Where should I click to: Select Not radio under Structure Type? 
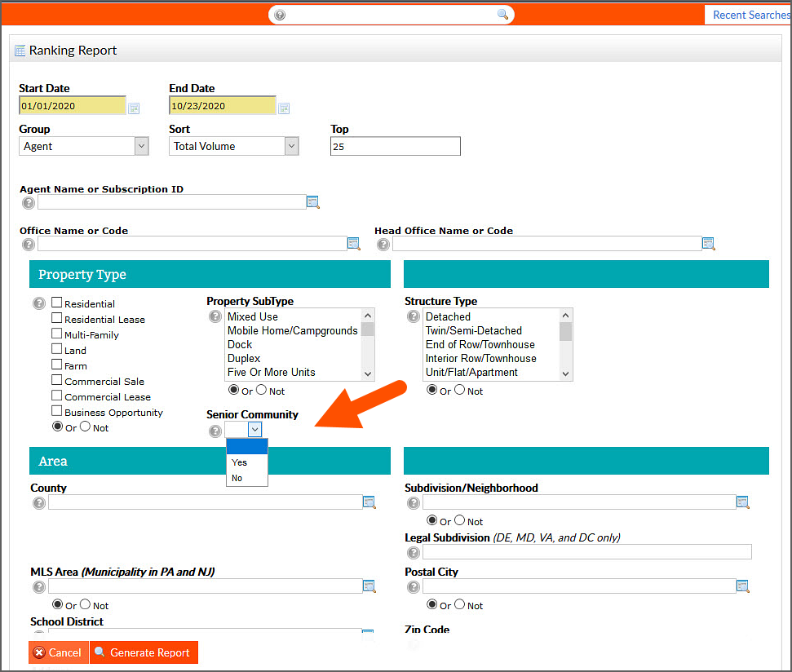[460, 390]
